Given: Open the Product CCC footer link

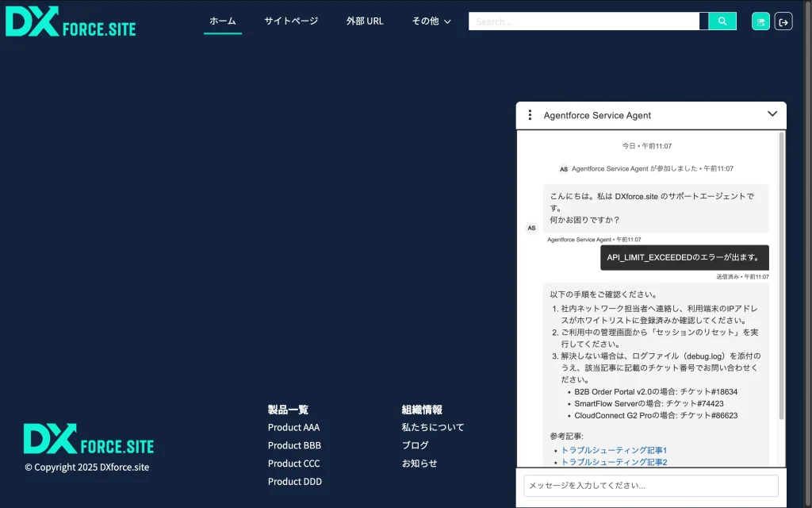Looking at the screenshot, I should pyautogui.click(x=293, y=464).
